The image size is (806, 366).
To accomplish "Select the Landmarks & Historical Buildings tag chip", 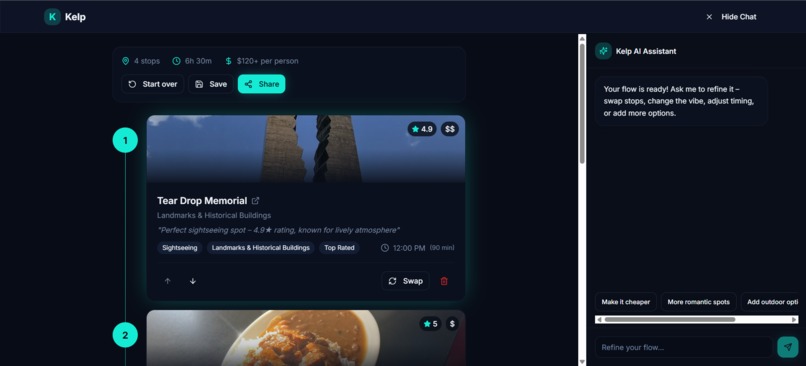I will [261, 248].
